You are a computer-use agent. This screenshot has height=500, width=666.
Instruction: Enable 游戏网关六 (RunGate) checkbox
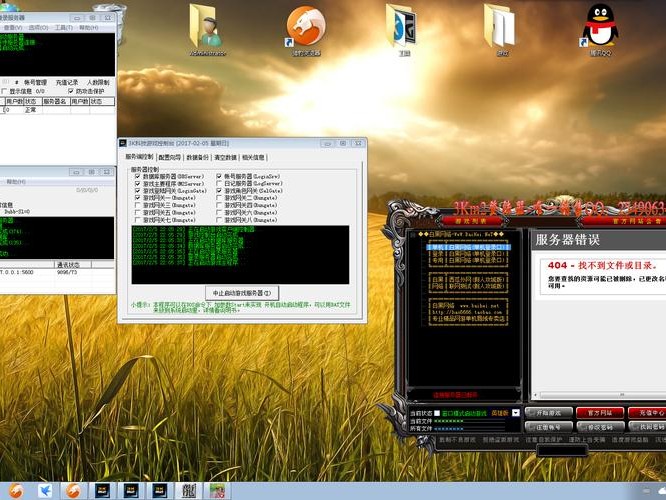click(x=219, y=212)
